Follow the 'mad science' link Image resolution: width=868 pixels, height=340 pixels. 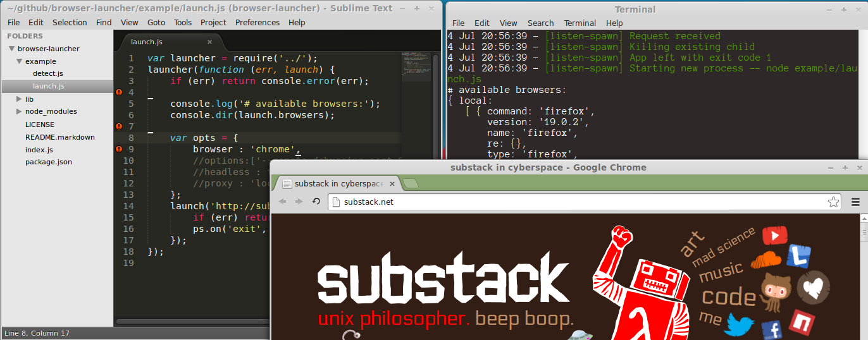724,246
